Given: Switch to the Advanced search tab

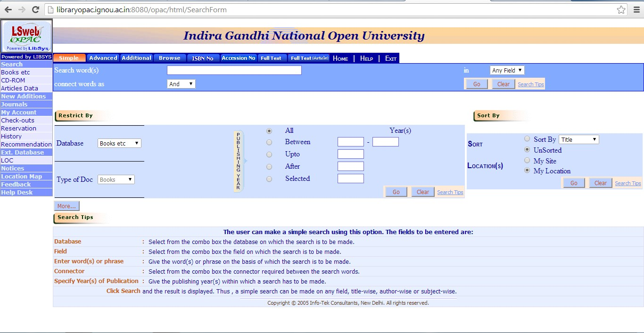Looking at the screenshot, I should (x=103, y=58).
